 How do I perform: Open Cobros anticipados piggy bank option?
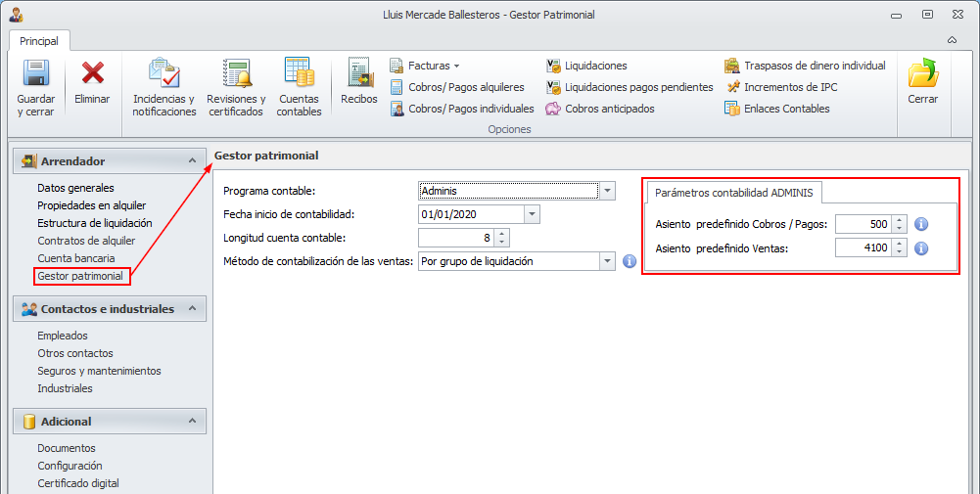point(600,109)
